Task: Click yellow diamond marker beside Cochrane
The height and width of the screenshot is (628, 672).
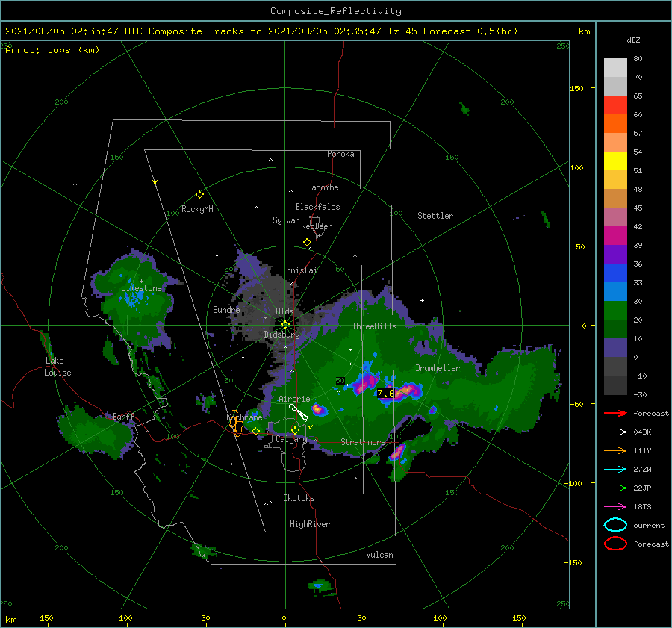Action: point(255,431)
